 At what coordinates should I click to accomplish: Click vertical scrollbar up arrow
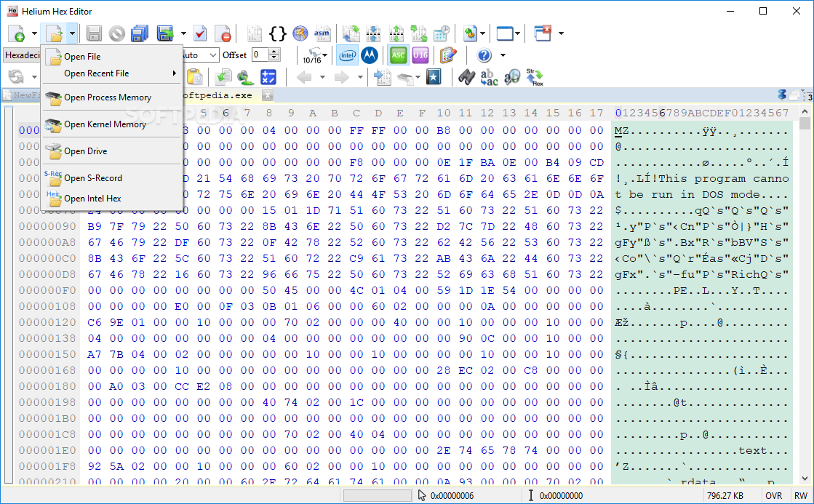(x=805, y=111)
